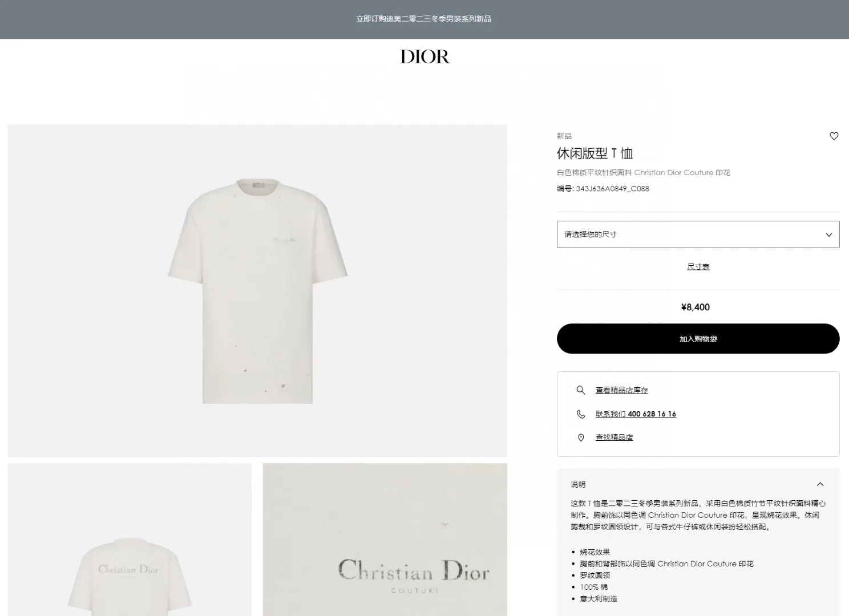Click the product code 343J636A0849_C088
Viewport: 849px width, 616px height.
[612, 189]
